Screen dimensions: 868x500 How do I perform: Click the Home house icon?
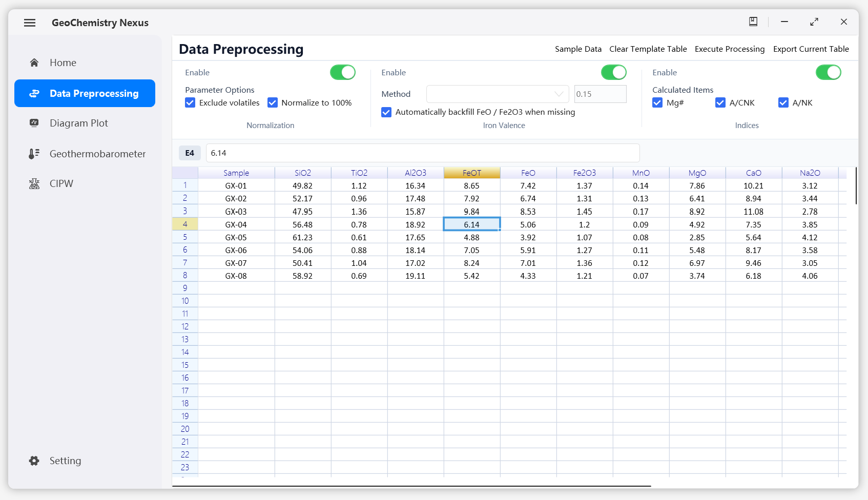[34, 62]
